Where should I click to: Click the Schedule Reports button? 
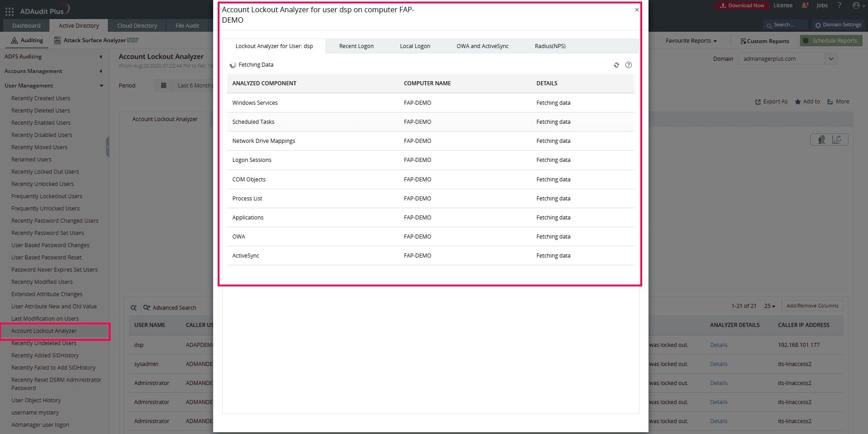click(831, 41)
